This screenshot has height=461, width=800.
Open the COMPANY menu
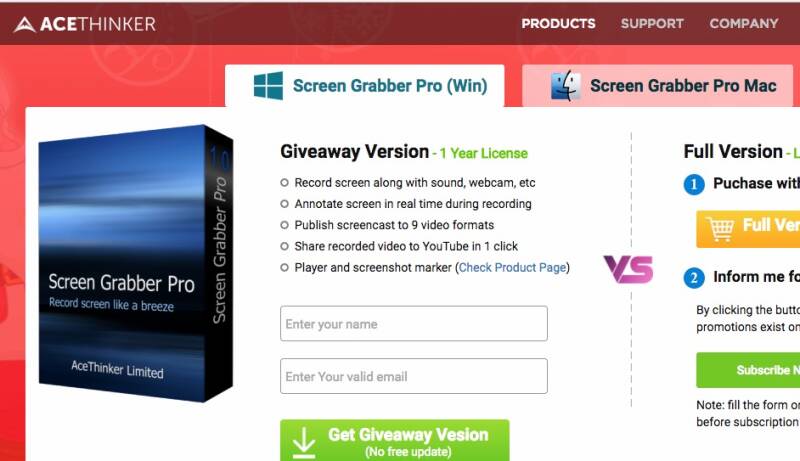(x=744, y=23)
